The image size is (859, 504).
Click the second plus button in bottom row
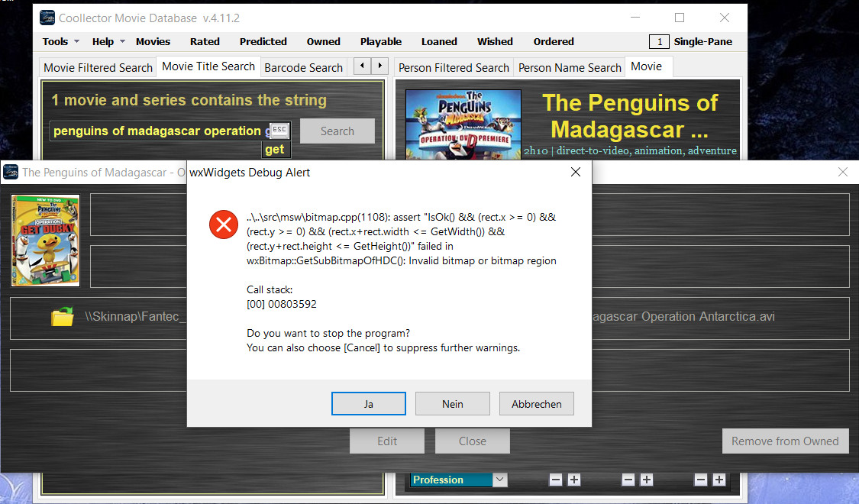[x=647, y=480]
